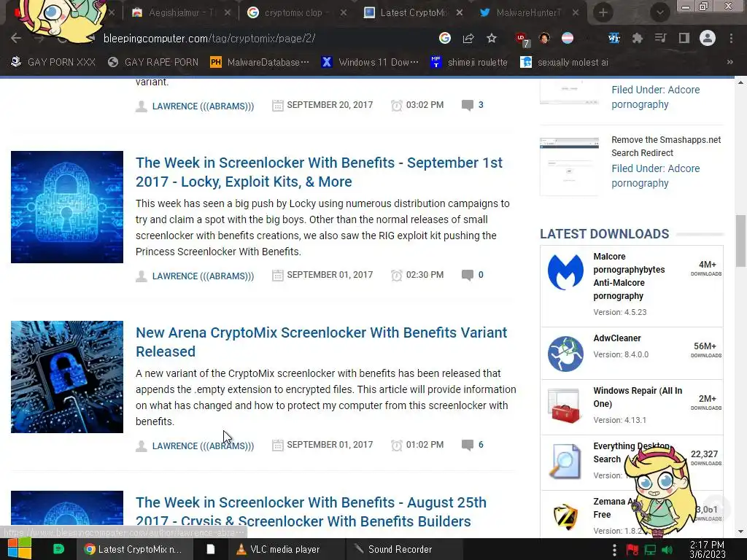The width and height of the screenshot is (747, 560).
Task: Click the Chrome Latest CryptoMix taskbar button
Action: tap(133, 549)
